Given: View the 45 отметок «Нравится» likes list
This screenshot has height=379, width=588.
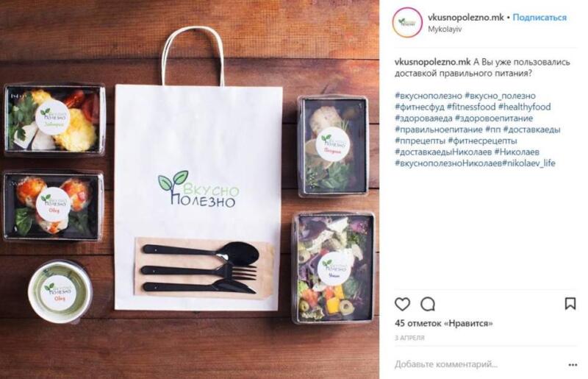Looking at the screenshot, I should coord(443,323).
